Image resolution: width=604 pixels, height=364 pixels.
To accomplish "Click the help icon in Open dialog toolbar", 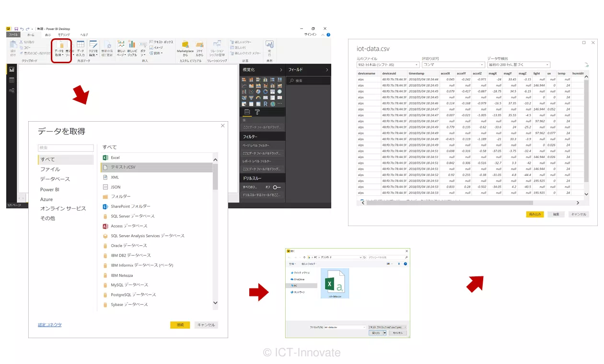I will [406, 263].
